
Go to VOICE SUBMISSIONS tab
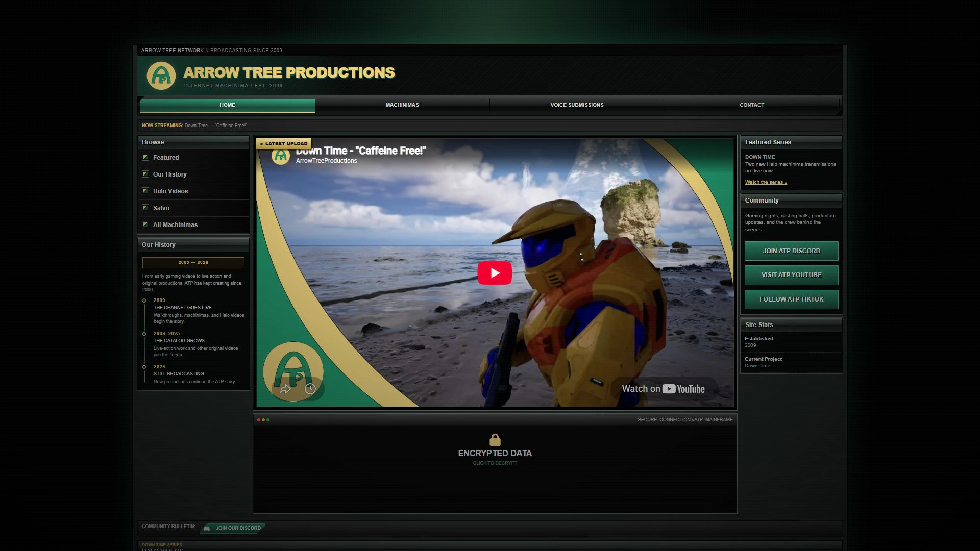[577, 105]
